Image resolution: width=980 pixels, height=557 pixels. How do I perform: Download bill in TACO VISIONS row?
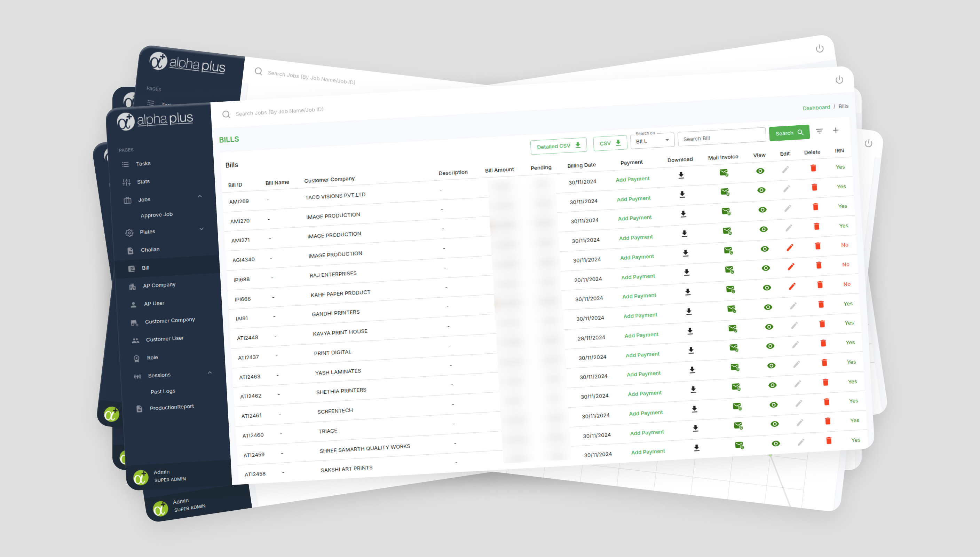(681, 175)
